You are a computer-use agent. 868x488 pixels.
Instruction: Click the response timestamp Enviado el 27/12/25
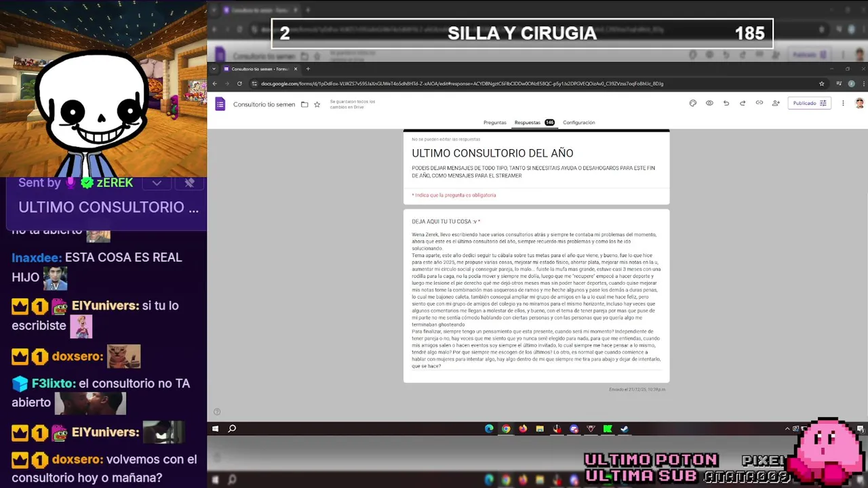point(637,389)
